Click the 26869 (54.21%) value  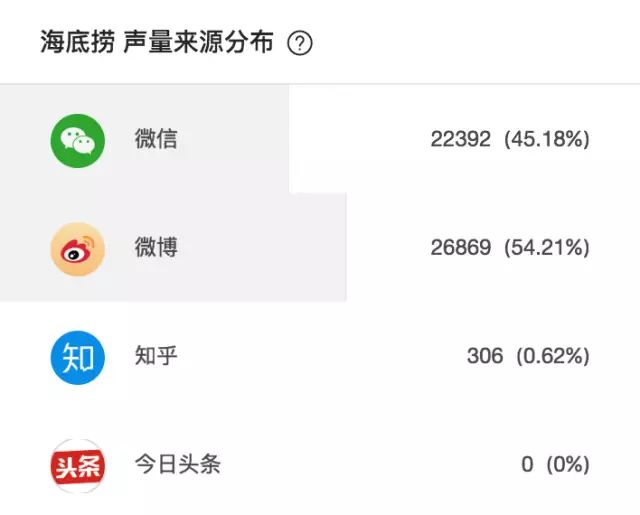click(510, 248)
